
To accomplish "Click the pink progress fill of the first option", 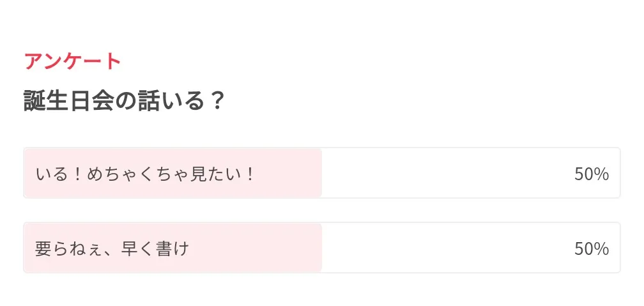I will (287, 174).
